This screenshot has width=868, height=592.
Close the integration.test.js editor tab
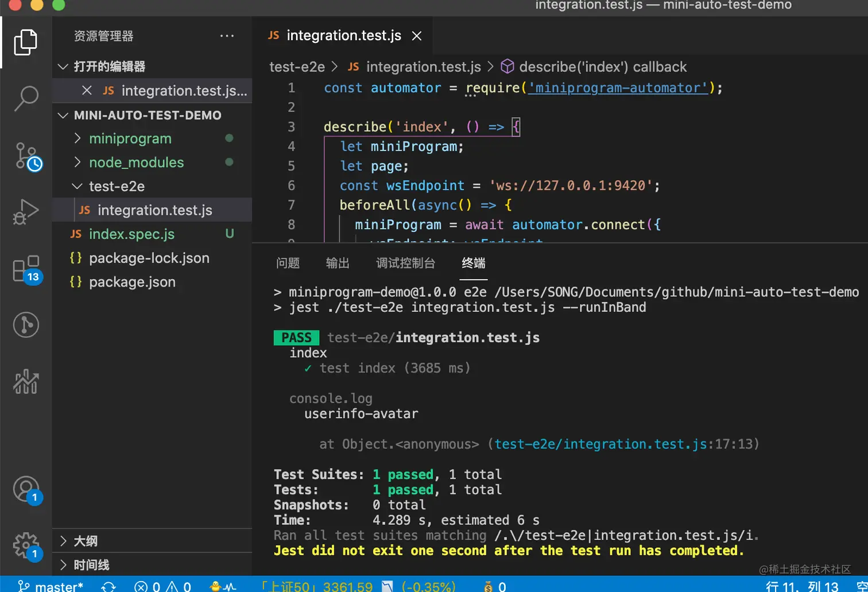[x=417, y=36]
